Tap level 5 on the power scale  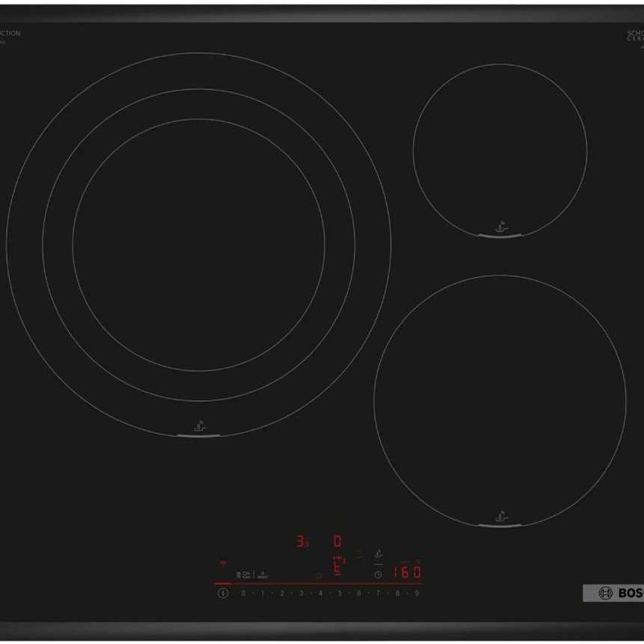(340, 593)
